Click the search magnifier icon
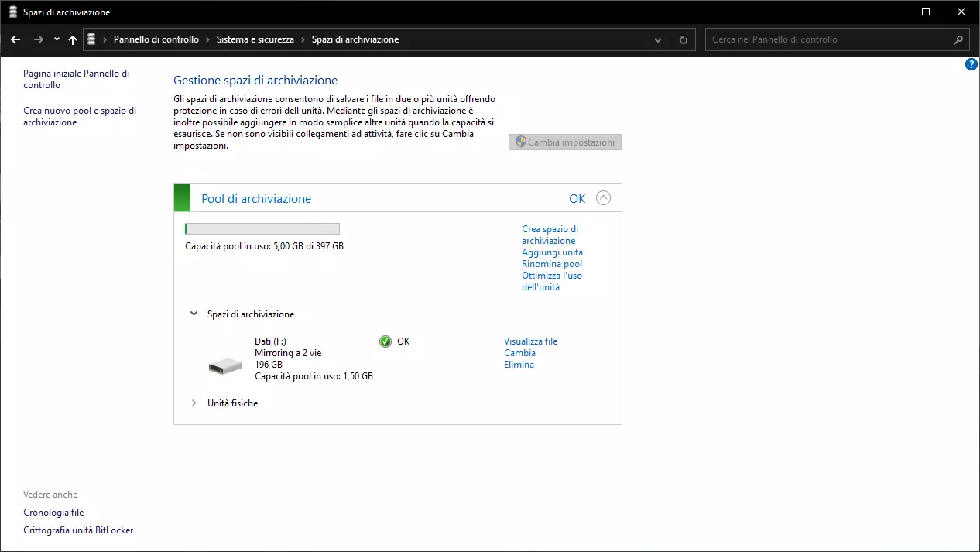Screen dimensions: 980x552 coord(958,39)
